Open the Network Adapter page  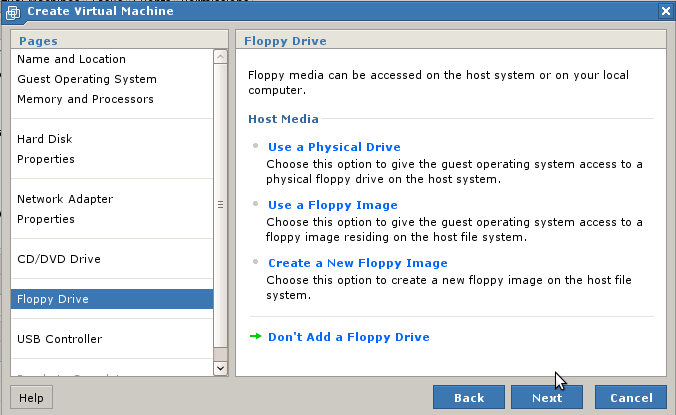click(64, 199)
